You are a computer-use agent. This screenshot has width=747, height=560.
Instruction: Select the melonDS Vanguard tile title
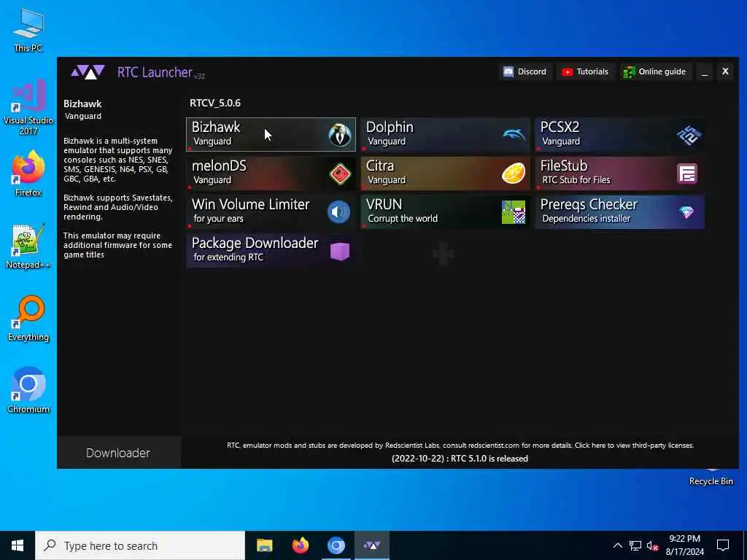(219, 166)
